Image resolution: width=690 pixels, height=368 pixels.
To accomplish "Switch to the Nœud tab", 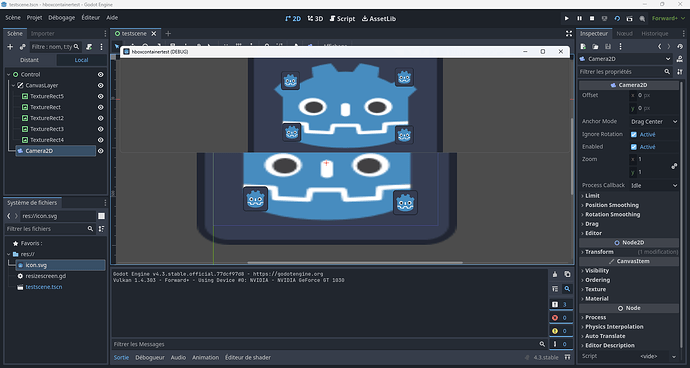I will point(624,33).
